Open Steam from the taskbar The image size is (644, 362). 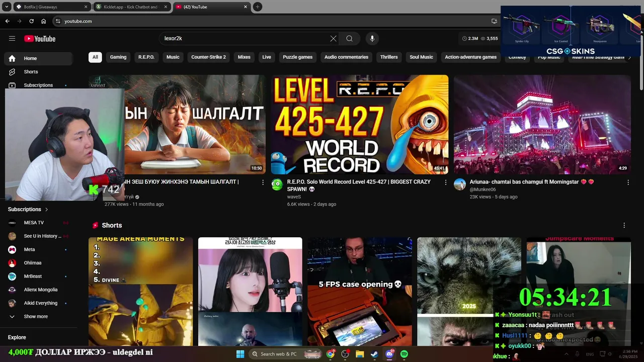point(374,354)
